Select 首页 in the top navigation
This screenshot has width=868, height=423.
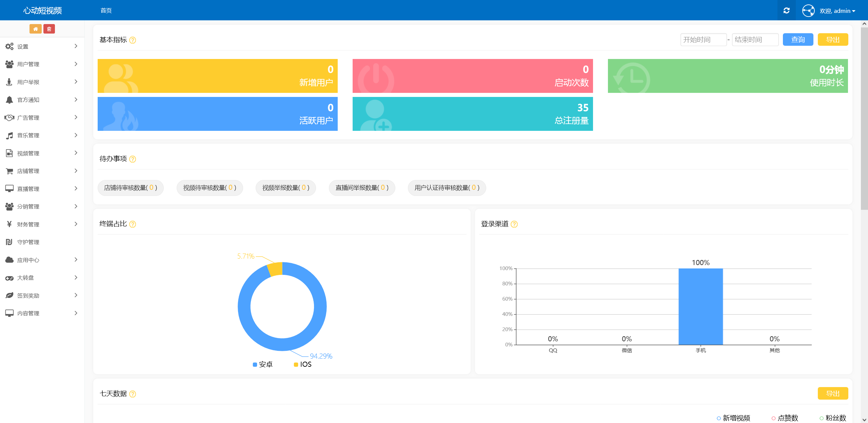tap(105, 10)
